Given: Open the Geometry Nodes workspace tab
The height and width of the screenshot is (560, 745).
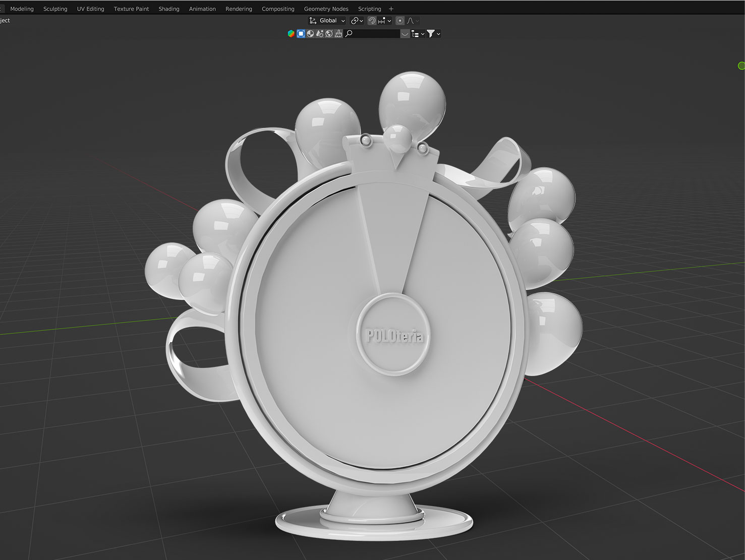Looking at the screenshot, I should coord(326,9).
